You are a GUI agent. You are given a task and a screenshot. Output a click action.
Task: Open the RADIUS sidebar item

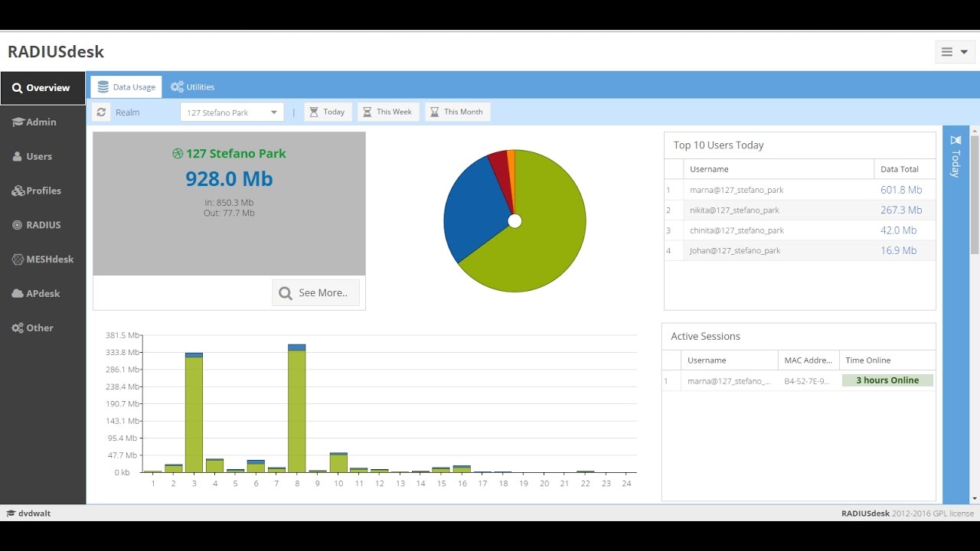[x=43, y=225]
